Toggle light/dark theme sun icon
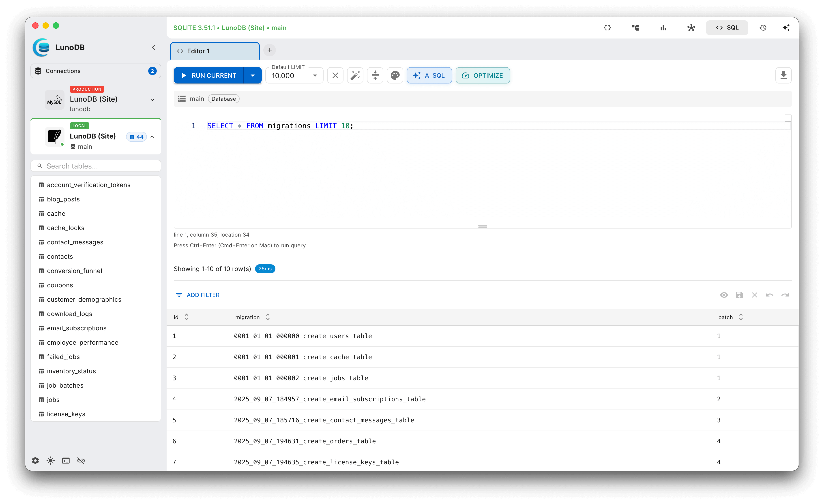Viewport: 824px width, 504px height. tap(51, 461)
